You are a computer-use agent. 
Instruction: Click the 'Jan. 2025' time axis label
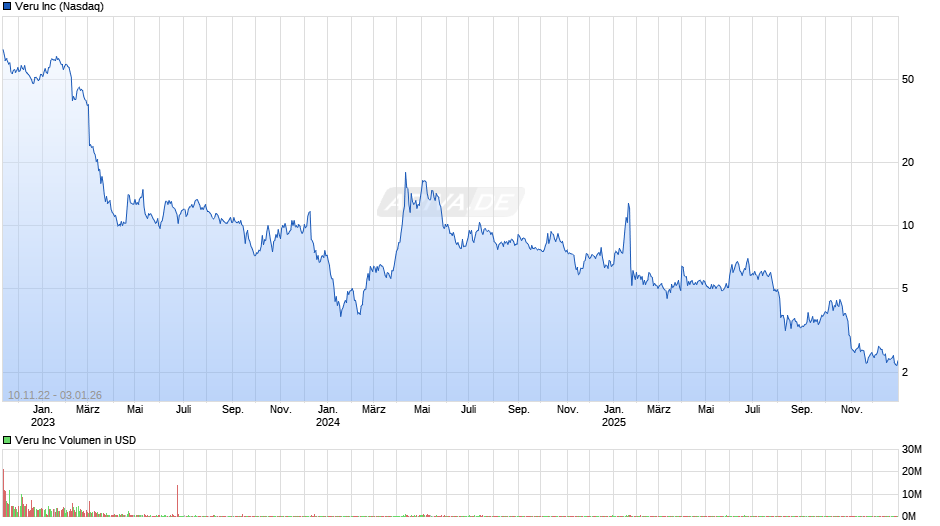click(613, 416)
